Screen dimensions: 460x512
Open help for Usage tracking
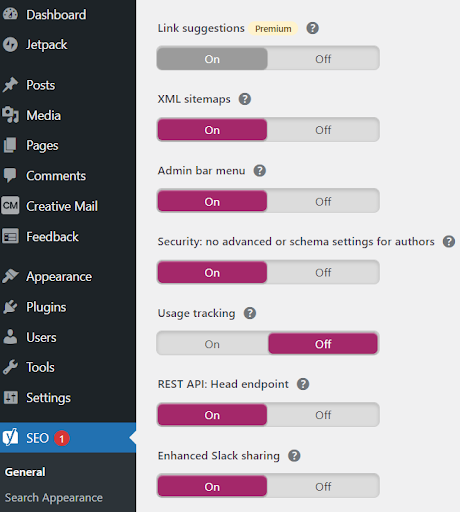pos(250,313)
